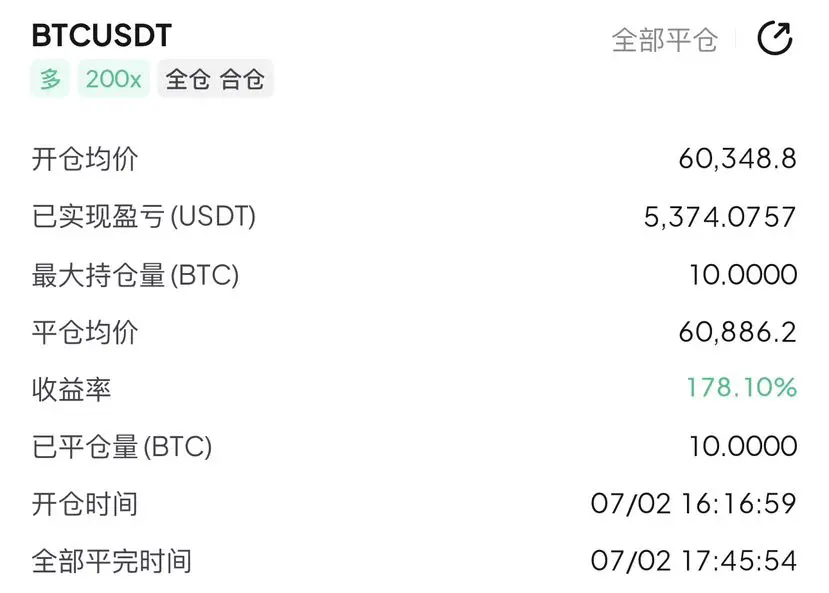This screenshot has width=829, height=593.
Task: Click the 全部平完时间 label
Action: point(112,561)
